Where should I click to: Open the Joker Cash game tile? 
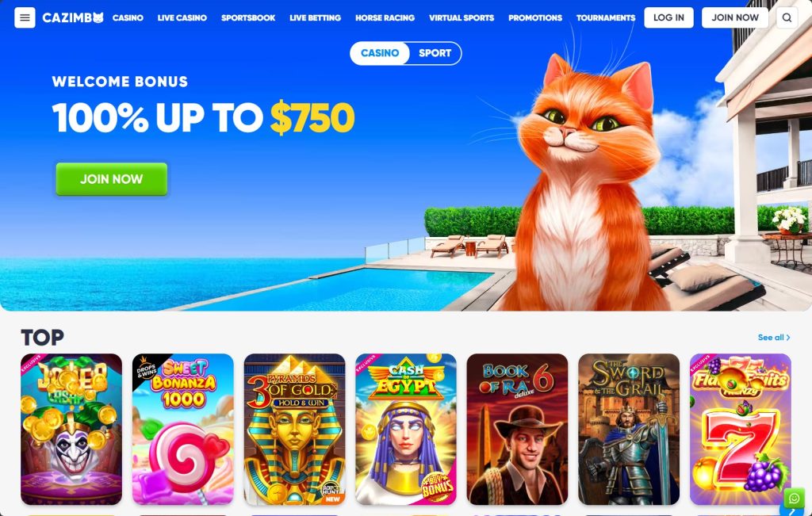pyautogui.click(x=71, y=429)
